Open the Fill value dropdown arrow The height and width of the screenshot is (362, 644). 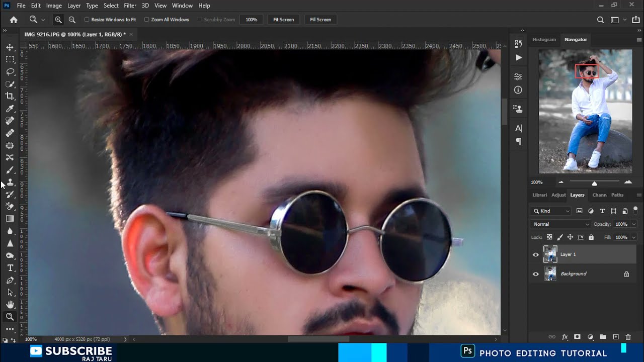[x=633, y=237]
